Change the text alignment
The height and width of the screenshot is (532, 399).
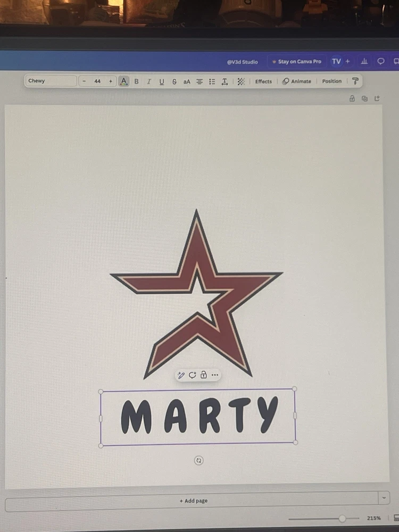pyautogui.click(x=199, y=81)
